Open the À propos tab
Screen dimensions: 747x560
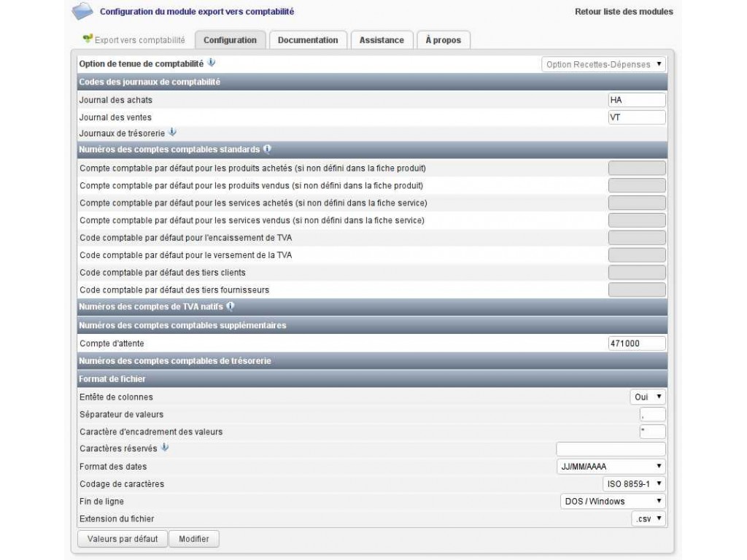[443, 40]
